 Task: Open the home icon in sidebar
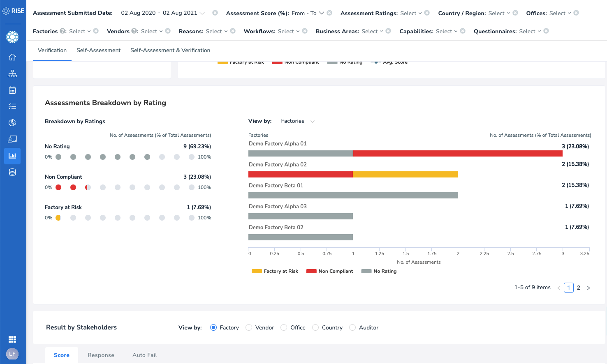[12, 57]
